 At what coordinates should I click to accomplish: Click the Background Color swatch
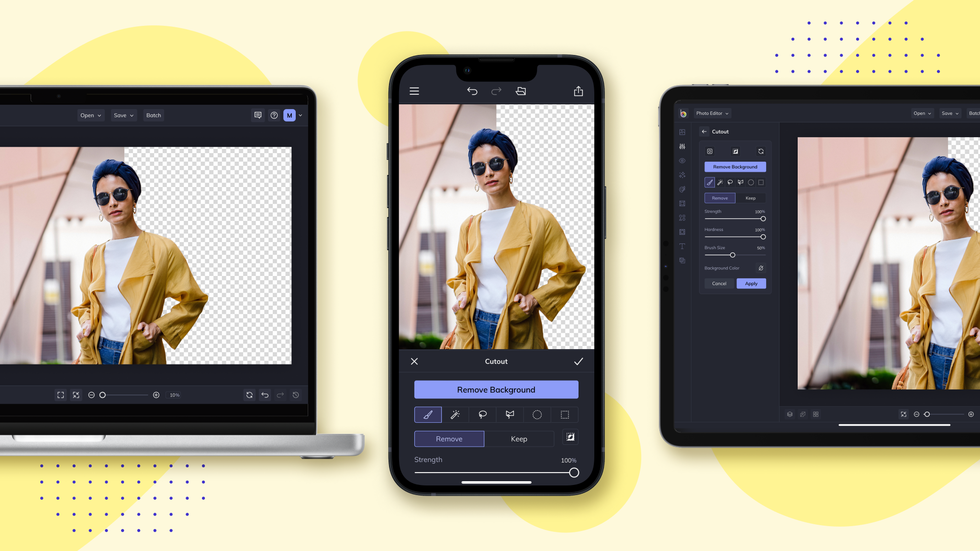[x=761, y=268]
